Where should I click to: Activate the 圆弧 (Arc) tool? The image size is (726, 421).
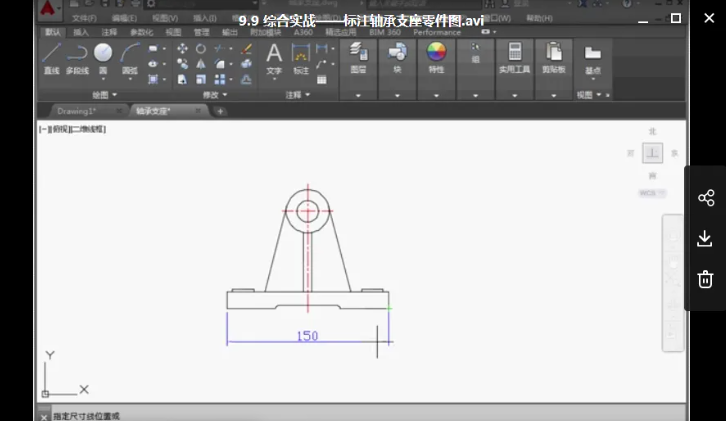pyautogui.click(x=129, y=55)
